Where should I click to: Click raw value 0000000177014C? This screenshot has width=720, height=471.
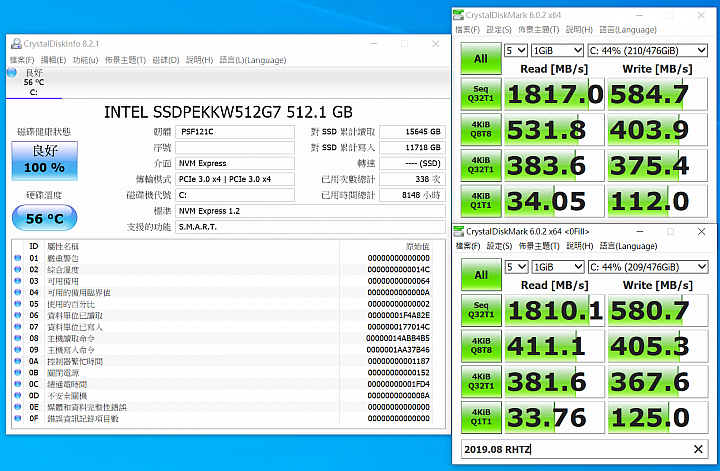coord(399,327)
